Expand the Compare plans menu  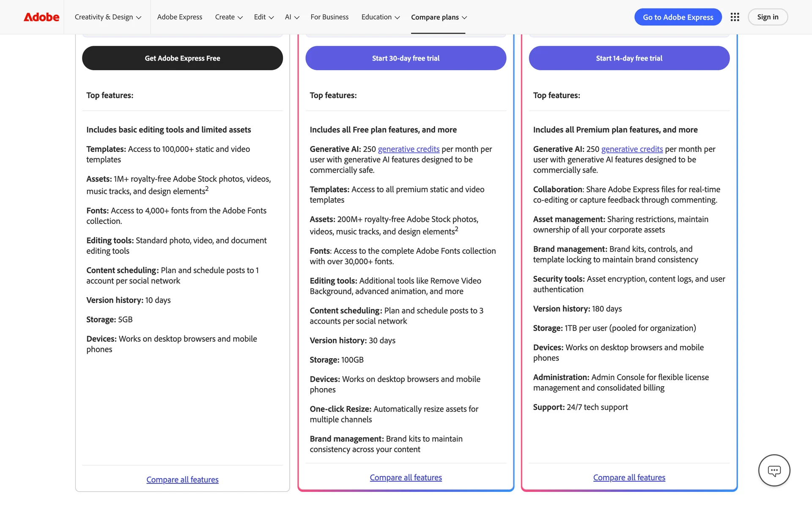coord(439,17)
